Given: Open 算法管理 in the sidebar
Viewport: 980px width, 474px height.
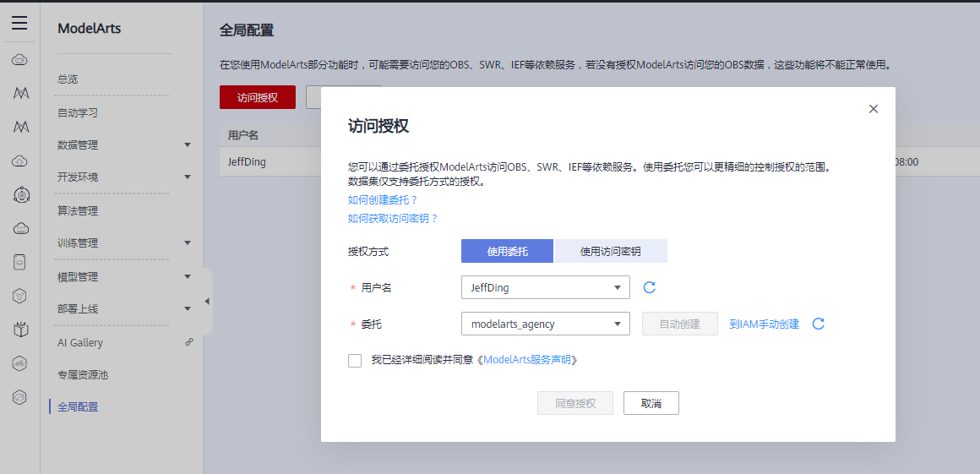Looking at the screenshot, I should [x=78, y=210].
